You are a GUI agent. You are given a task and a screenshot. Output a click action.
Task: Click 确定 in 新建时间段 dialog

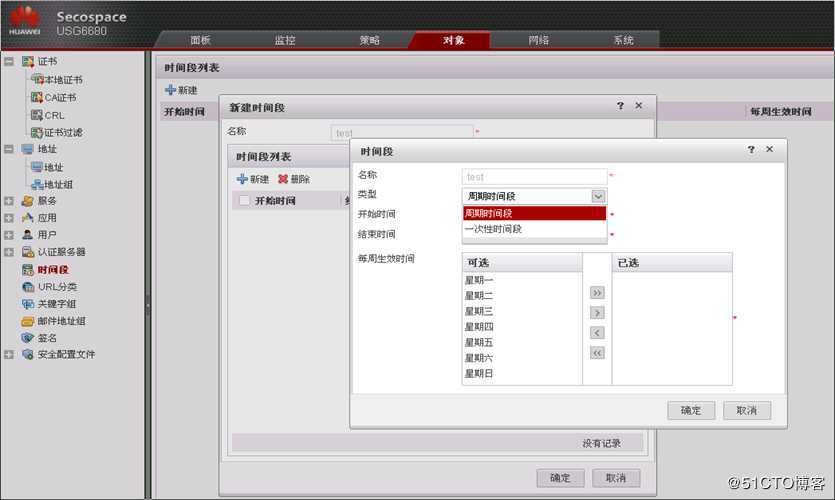click(x=560, y=478)
